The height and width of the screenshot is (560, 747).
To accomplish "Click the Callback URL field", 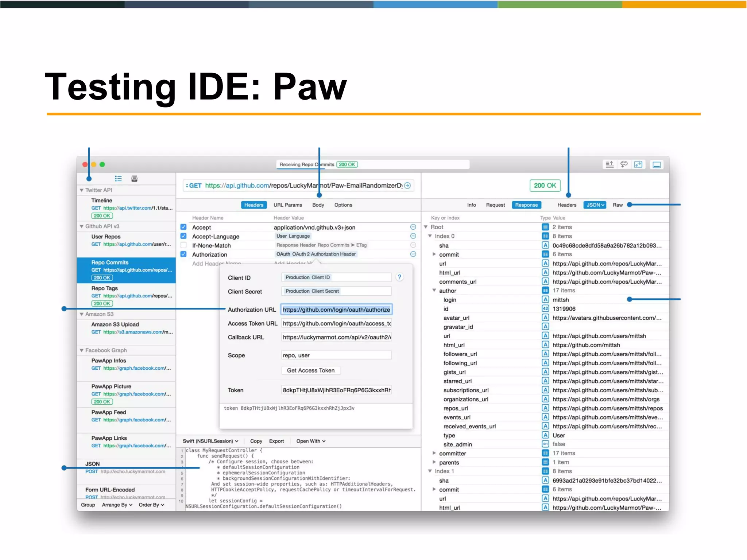I will (336, 337).
